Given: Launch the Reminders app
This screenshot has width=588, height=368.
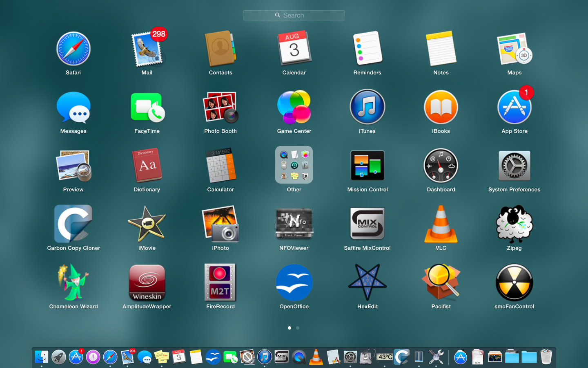Looking at the screenshot, I should click(x=367, y=48).
